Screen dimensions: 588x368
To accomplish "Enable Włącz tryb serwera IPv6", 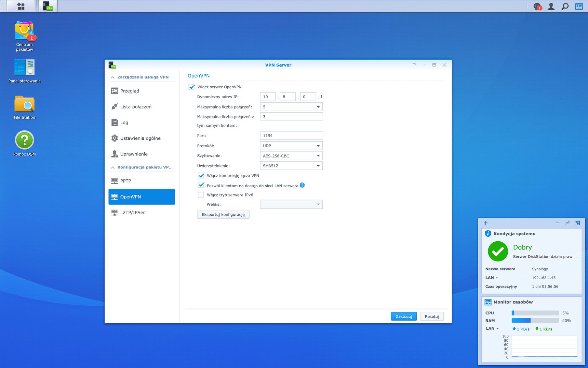I will tap(201, 195).
